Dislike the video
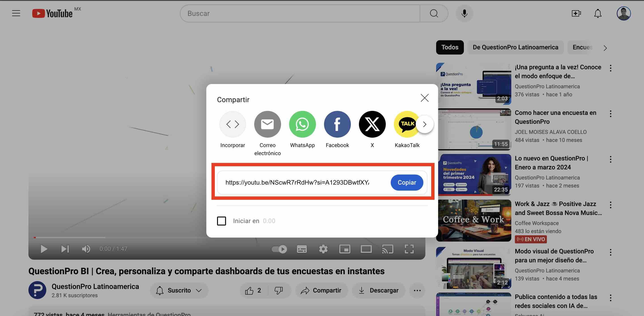Screen dimensions: 644x316 point(279,290)
